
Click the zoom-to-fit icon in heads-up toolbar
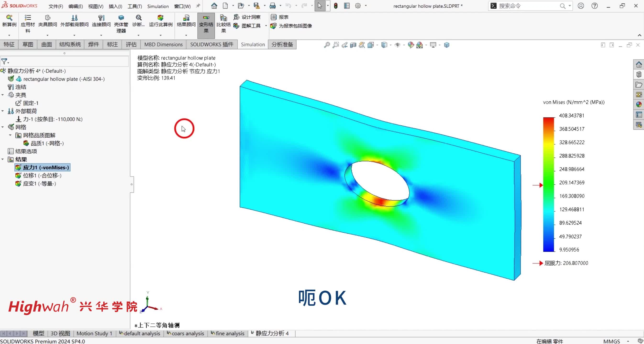(x=327, y=45)
